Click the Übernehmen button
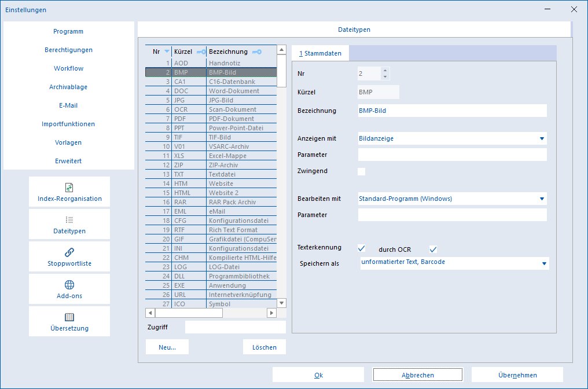Image resolution: width=588 pixels, height=389 pixels. point(517,375)
